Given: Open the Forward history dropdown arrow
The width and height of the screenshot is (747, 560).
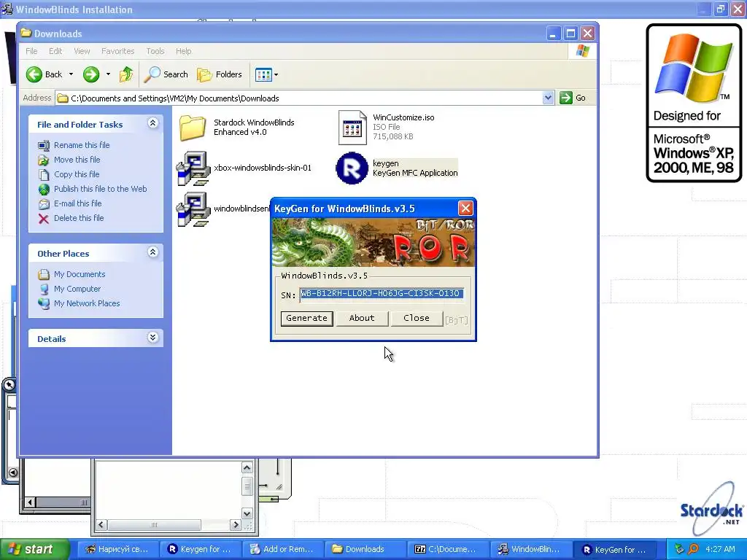Looking at the screenshot, I should [108, 74].
